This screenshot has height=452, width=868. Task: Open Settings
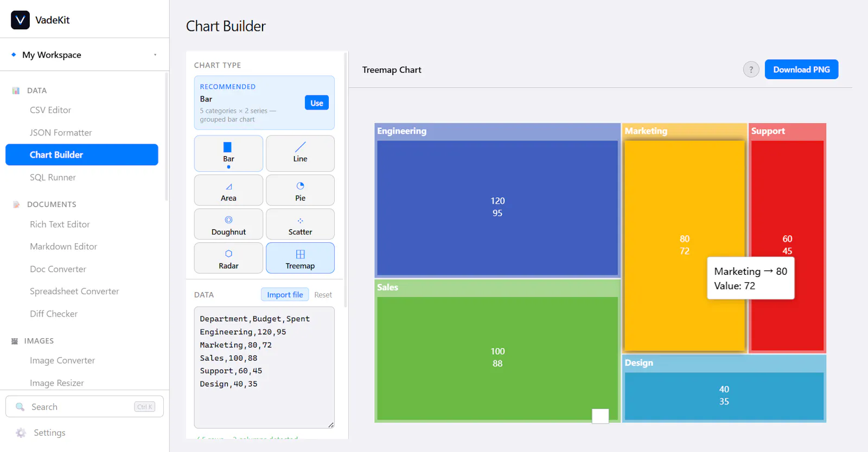point(49,432)
